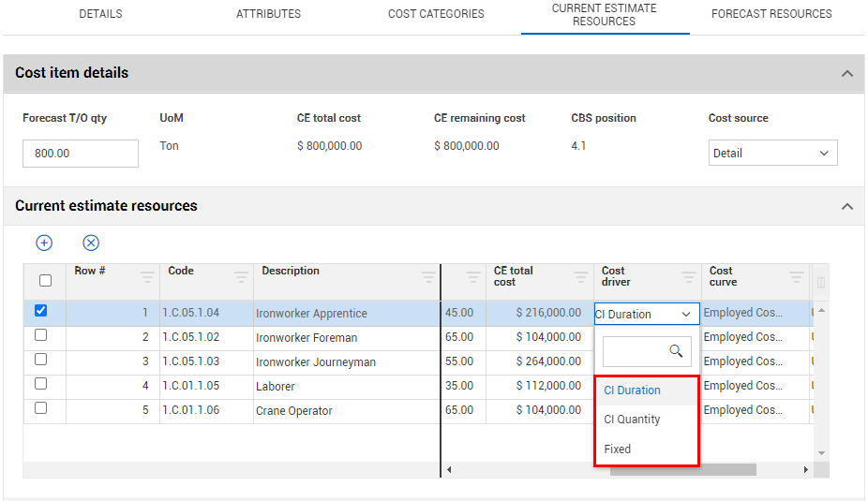868x501 pixels.
Task: Open filter menu on Cost driver column
Action: point(689,277)
